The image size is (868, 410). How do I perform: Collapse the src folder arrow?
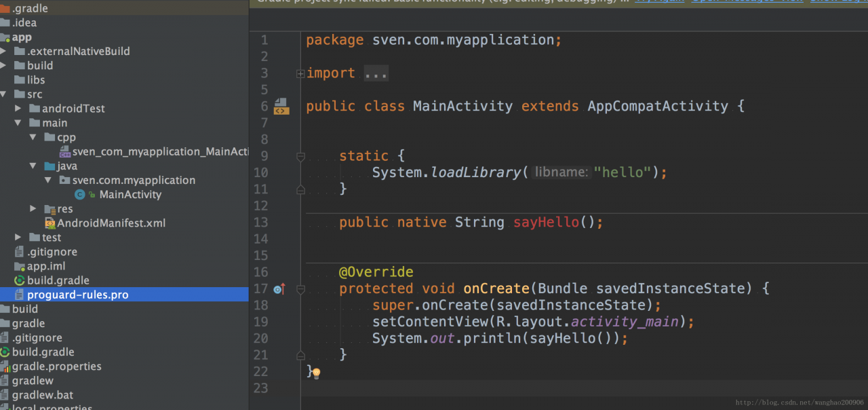[x=3, y=94]
